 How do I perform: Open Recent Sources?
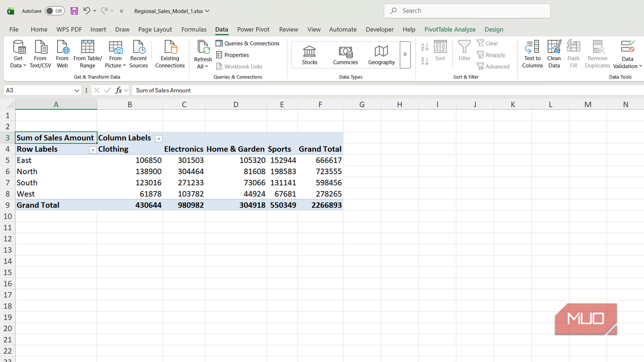(138, 54)
